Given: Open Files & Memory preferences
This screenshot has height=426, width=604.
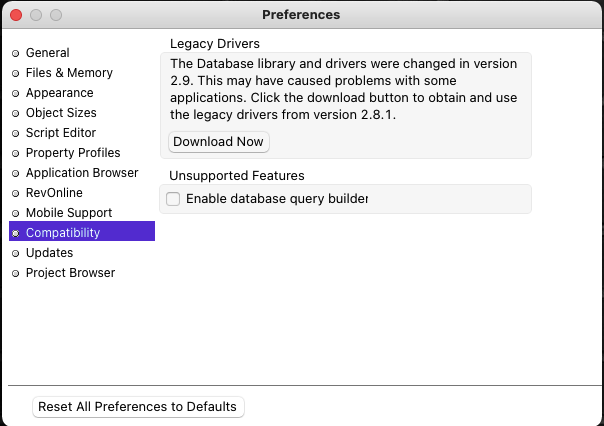Looking at the screenshot, I should [x=69, y=73].
